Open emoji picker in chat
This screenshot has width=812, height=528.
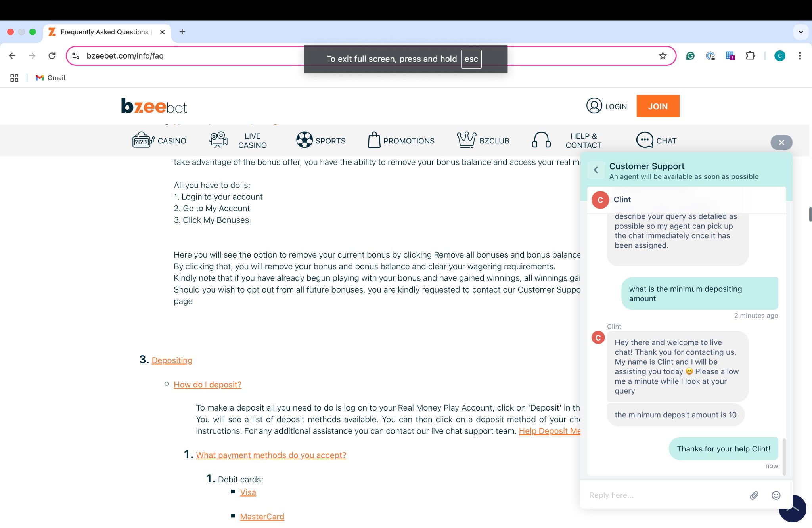776,495
